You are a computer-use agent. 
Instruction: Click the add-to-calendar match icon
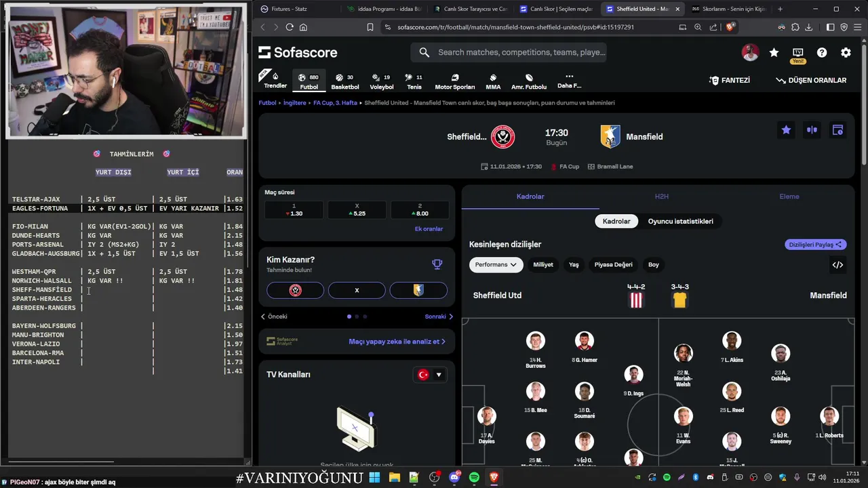pos(837,130)
